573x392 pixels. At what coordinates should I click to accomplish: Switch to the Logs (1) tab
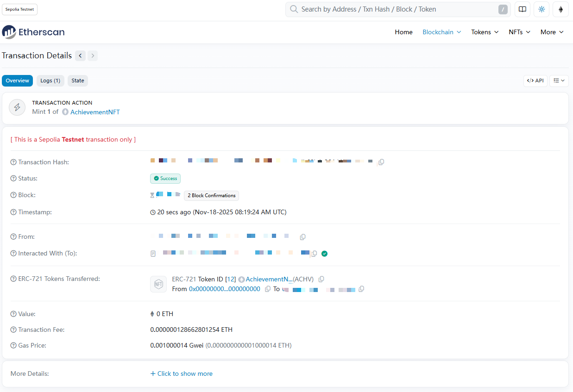click(50, 81)
